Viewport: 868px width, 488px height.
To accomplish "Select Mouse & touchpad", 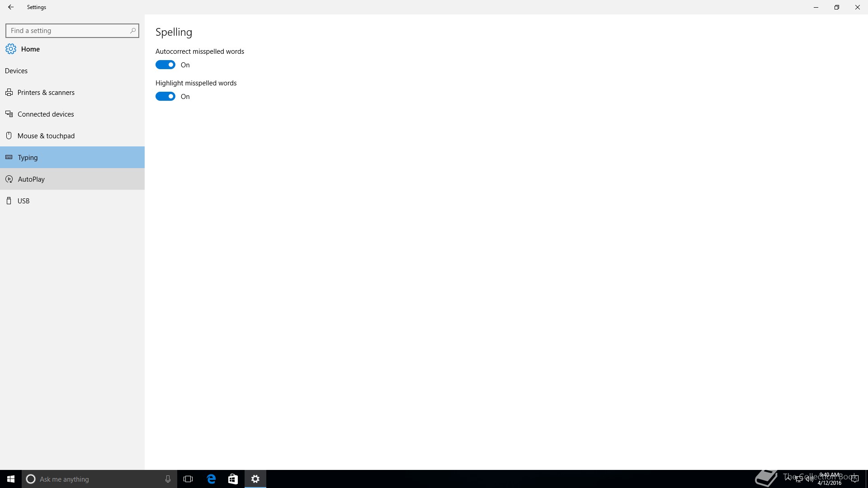I will pyautogui.click(x=46, y=136).
